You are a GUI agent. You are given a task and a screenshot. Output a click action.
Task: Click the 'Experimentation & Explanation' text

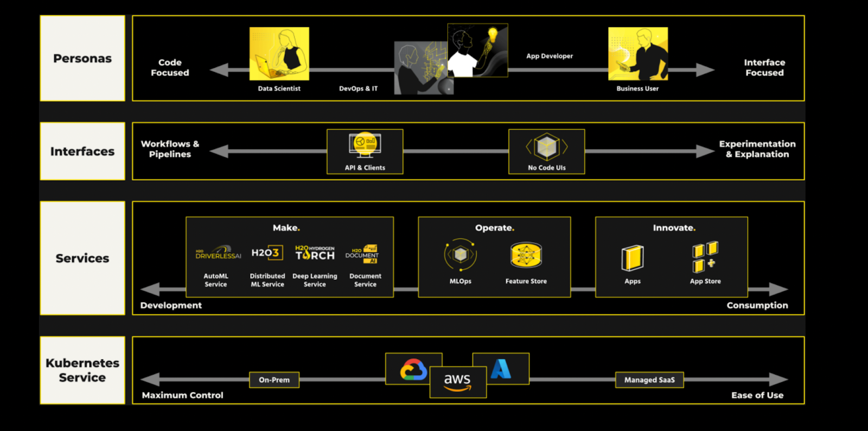point(757,149)
